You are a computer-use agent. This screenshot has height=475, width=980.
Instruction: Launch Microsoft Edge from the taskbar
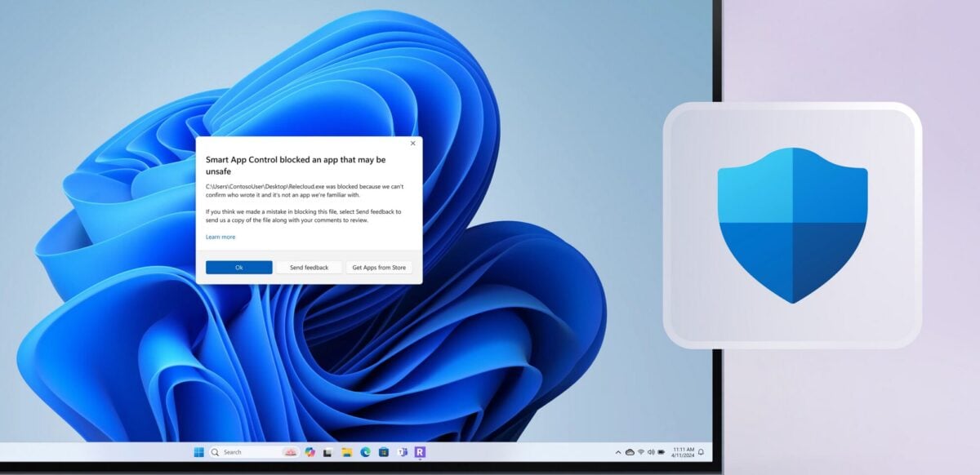tap(365, 452)
